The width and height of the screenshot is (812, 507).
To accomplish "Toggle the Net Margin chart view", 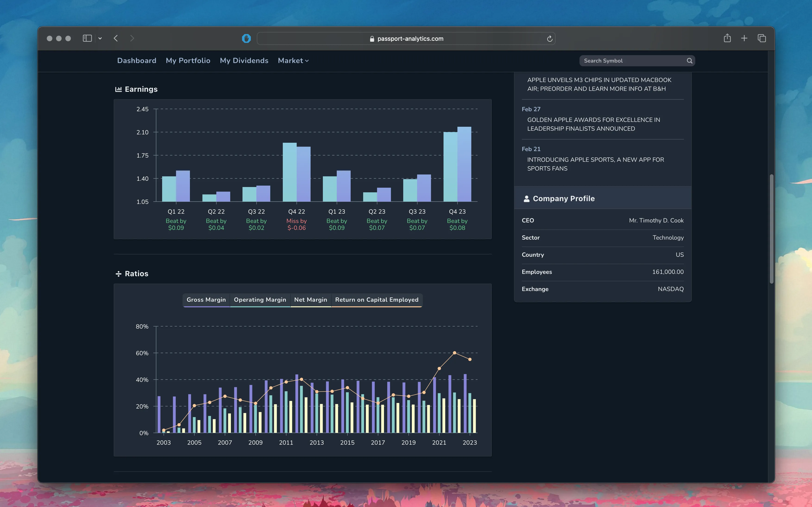I will (x=310, y=300).
